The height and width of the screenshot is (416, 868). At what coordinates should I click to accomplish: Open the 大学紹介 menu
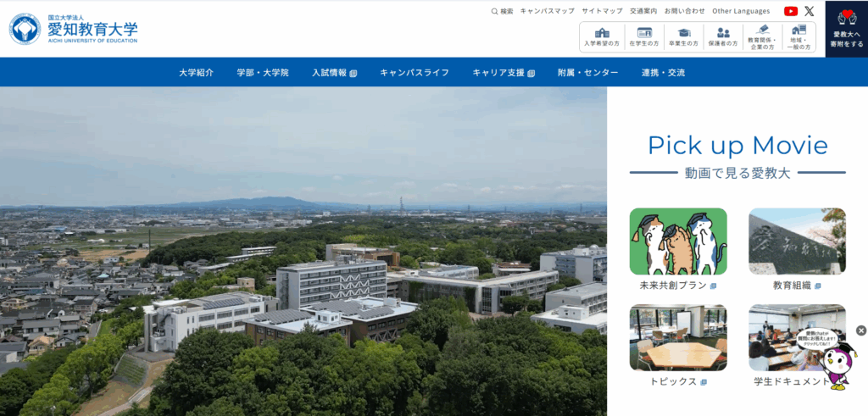pos(196,73)
